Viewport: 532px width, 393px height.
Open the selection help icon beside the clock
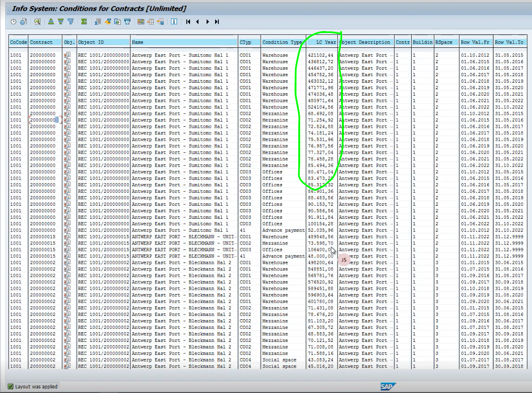(x=23, y=22)
